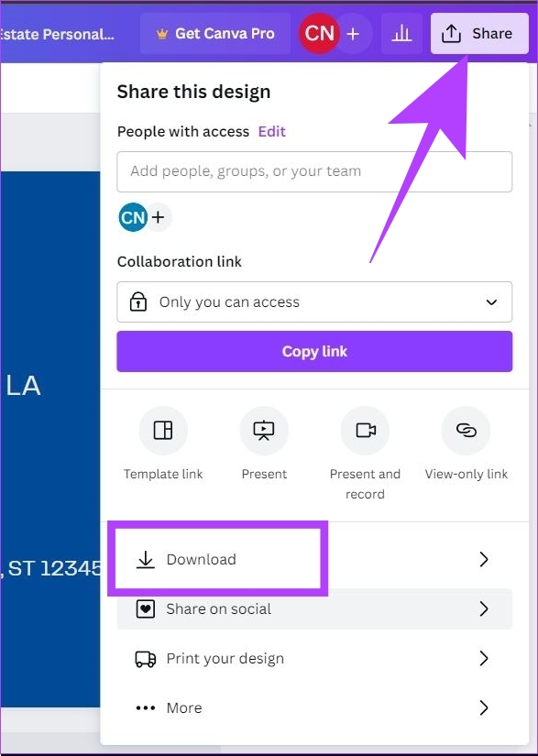Open the Template link option icon
This screenshot has width=538, height=756.
(163, 431)
